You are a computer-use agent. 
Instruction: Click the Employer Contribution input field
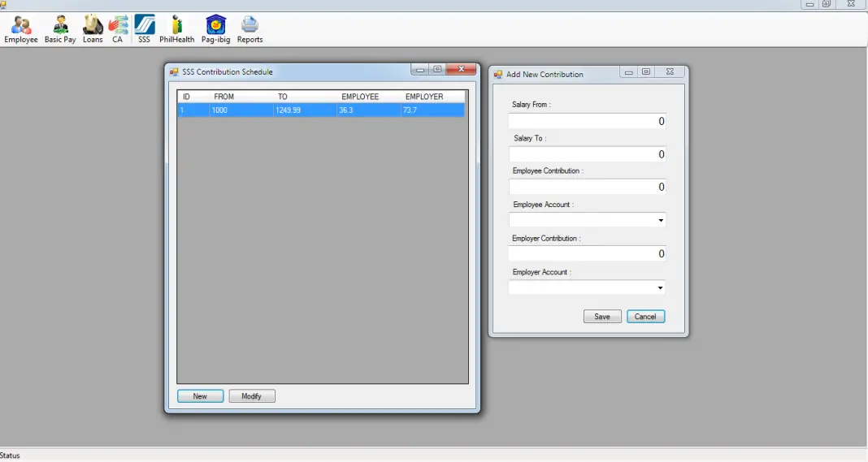(x=587, y=254)
